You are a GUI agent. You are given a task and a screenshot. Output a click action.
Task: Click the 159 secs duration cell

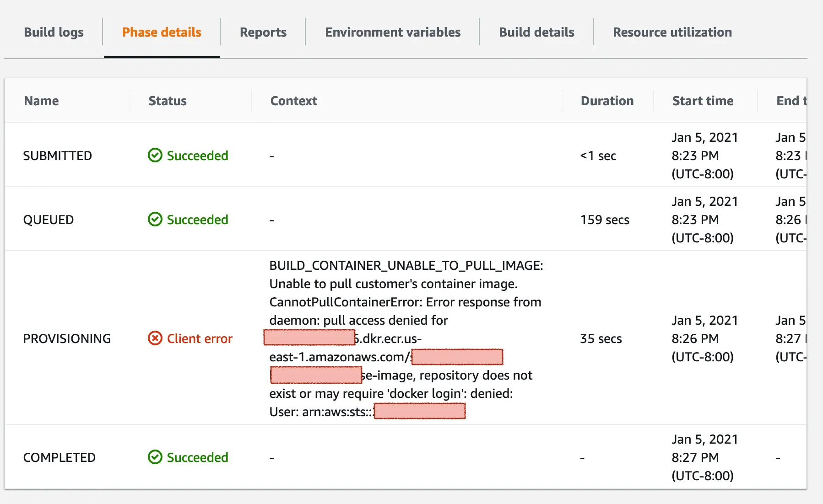tap(605, 220)
